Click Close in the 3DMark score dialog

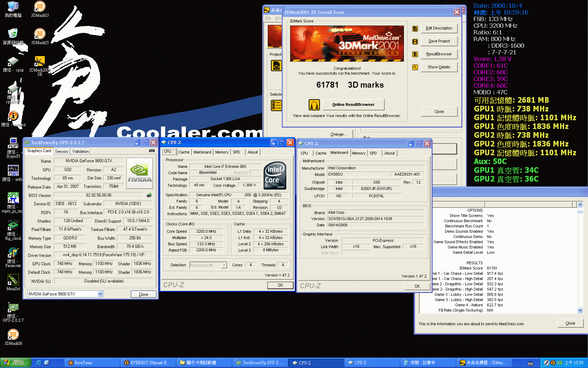coord(439,112)
